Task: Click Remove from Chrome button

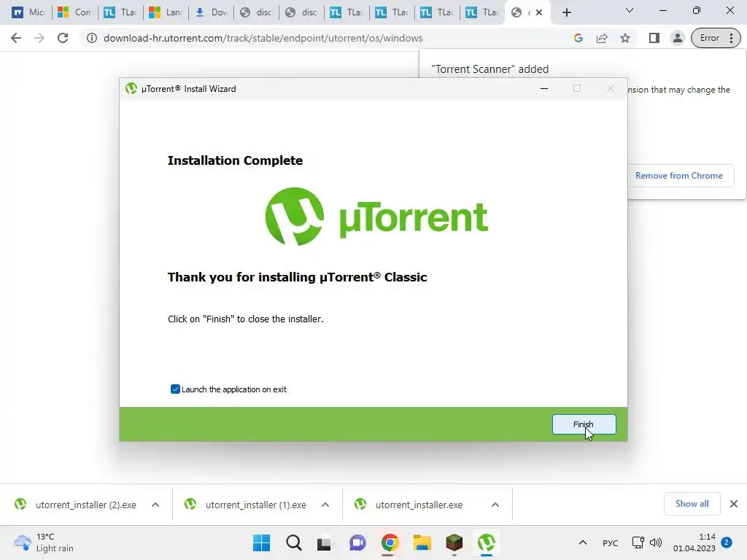Action: tap(679, 176)
